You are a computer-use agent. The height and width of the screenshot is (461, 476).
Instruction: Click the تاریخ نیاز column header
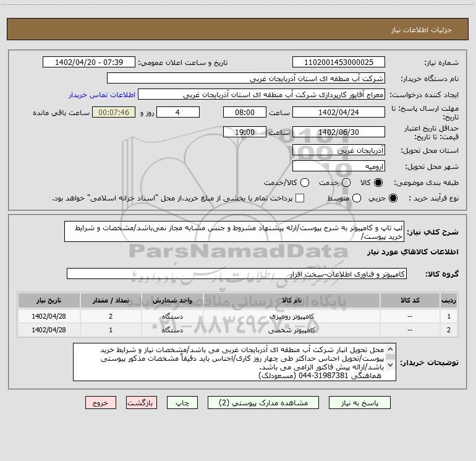pyautogui.click(x=49, y=300)
